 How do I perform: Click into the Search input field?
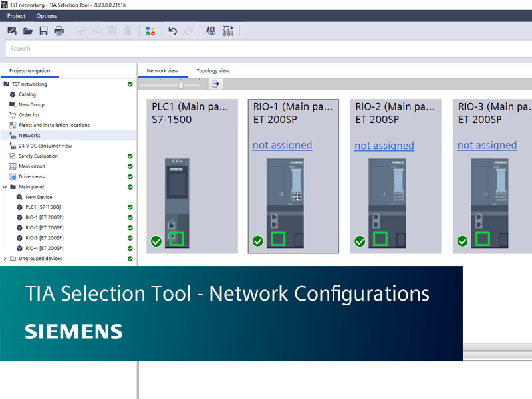click(x=266, y=49)
